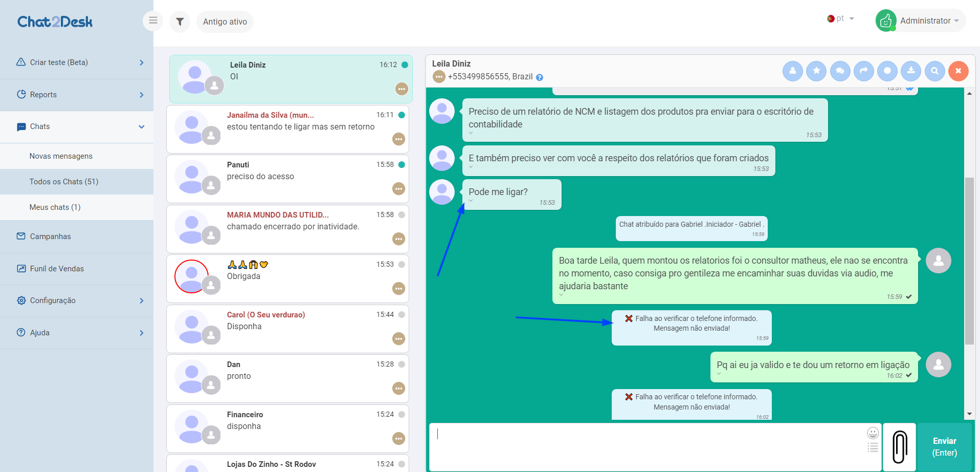Open Todos os Chats (51)
980x472 pixels.
coord(64,182)
